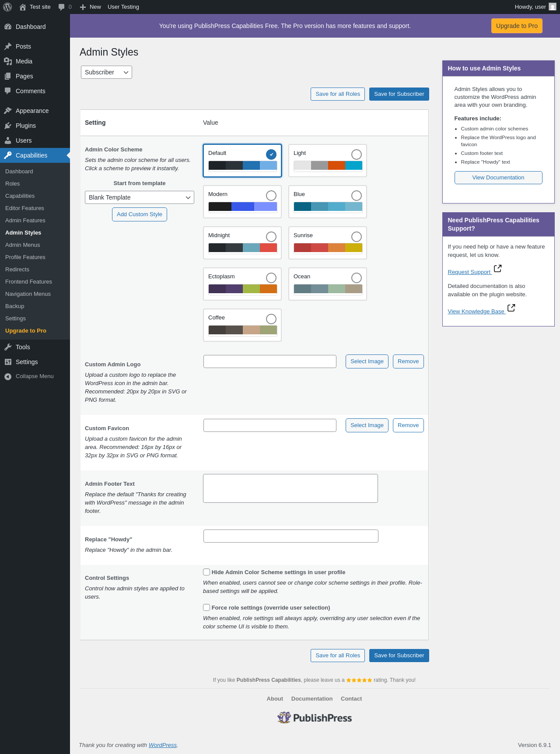The width and height of the screenshot is (560, 754).
Task: Click the Users person icon
Action: pyautogui.click(x=8, y=140)
